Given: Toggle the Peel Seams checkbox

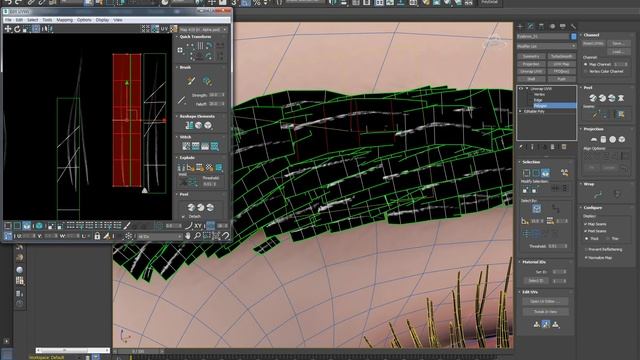Looking at the screenshot, I should click(x=586, y=231).
